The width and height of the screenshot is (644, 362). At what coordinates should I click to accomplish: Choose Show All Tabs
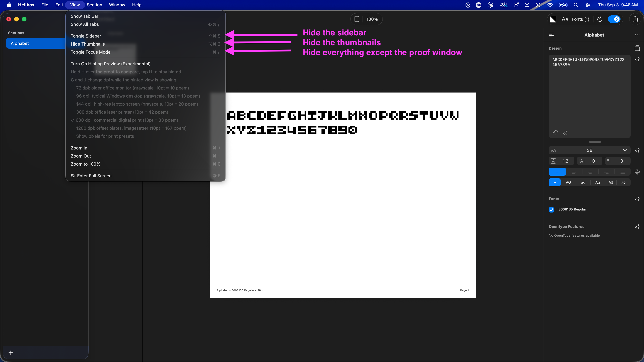tap(146, 24)
